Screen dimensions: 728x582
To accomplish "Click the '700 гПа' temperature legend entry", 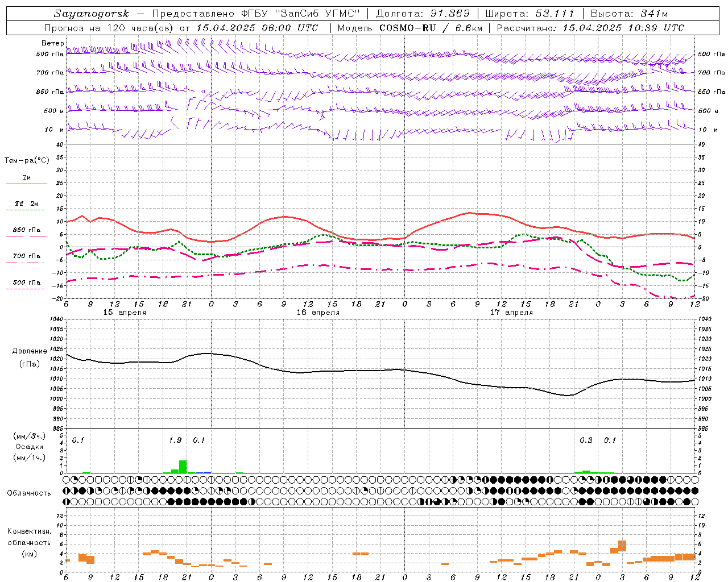I will (26, 256).
